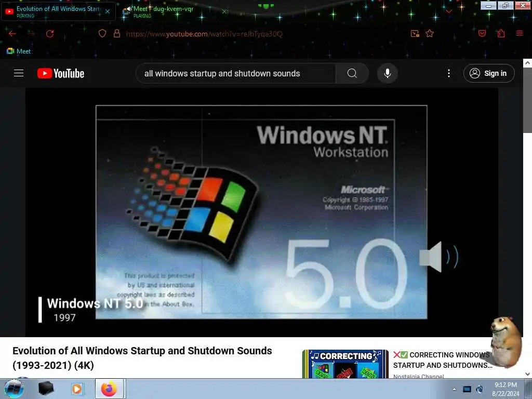The height and width of the screenshot is (399, 532).
Task: Click the Nostalgia Channel name
Action: pos(418,376)
